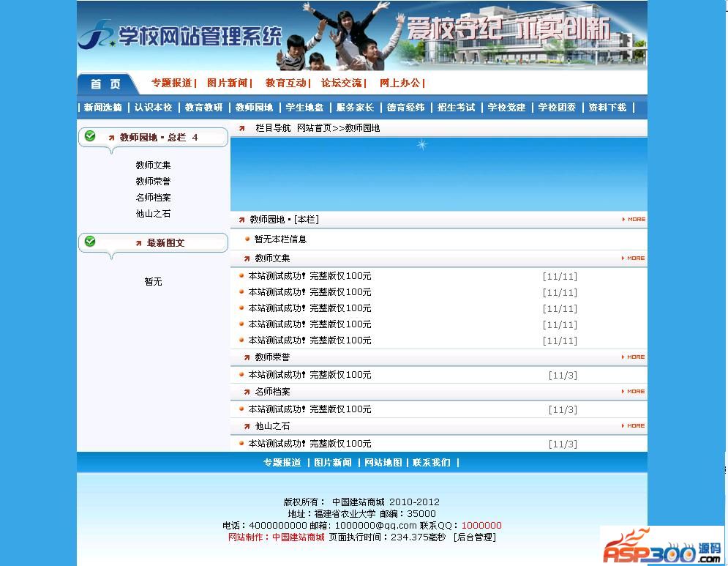This screenshot has width=728, height=566.
Task: Open the 图片新闻 top menu item
Action: [x=227, y=83]
